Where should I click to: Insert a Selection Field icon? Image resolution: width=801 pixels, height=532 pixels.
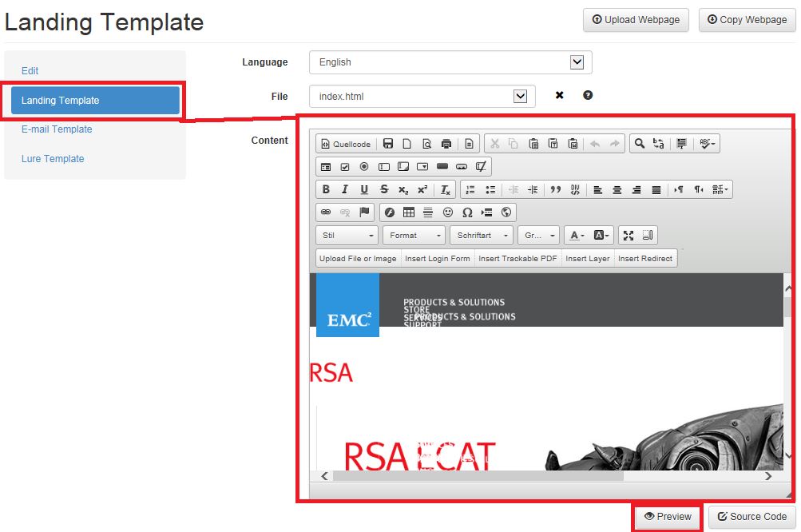pos(422,167)
